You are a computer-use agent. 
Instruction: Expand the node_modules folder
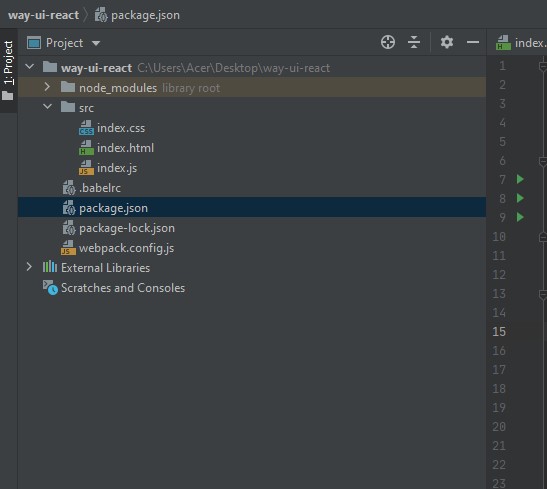point(47,87)
